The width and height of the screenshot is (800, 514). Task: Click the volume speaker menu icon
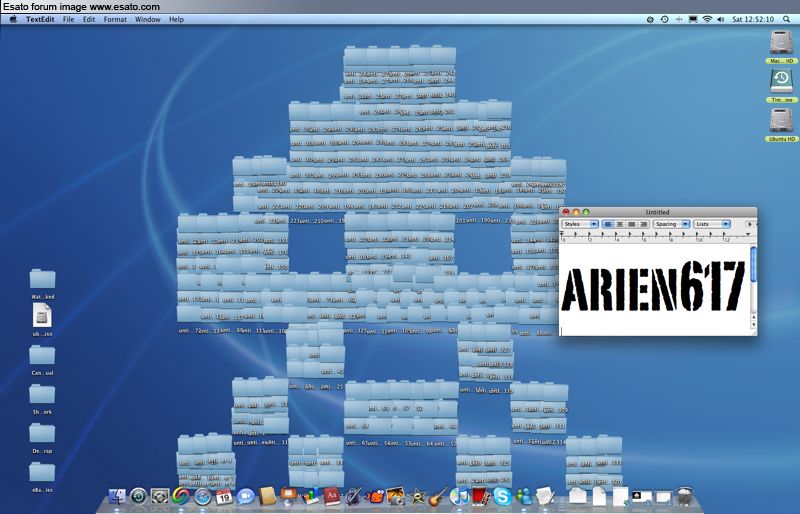click(x=720, y=19)
